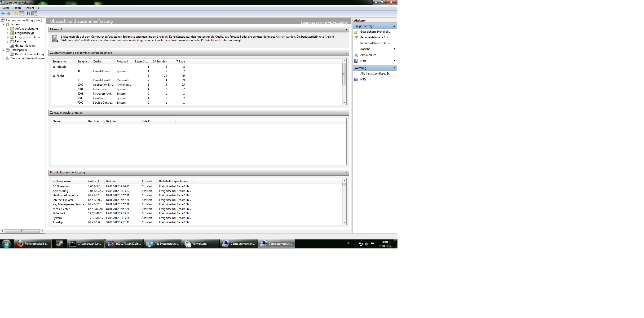The image size is (644, 318).
Task: Open Steam from the taskbar
Action: coord(59,244)
